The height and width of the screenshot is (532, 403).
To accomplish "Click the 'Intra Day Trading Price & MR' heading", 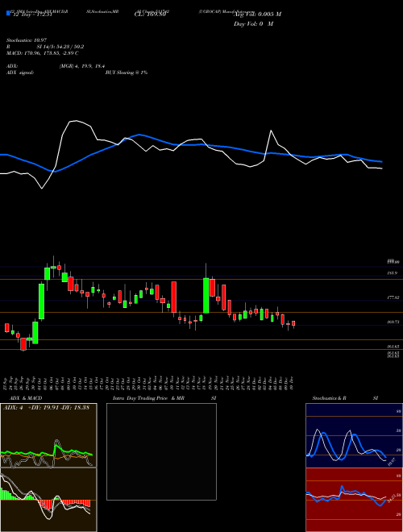I will [148, 398].
